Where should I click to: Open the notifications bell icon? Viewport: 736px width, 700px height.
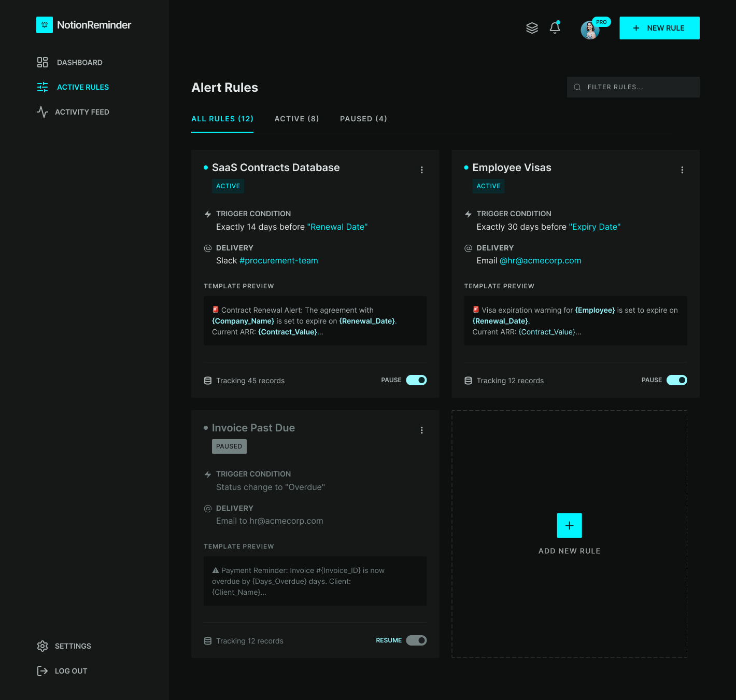point(555,28)
